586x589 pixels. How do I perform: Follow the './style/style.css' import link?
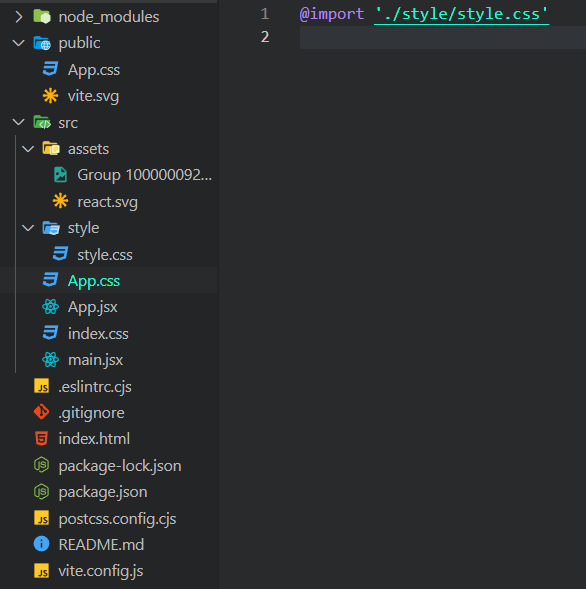[x=462, y=14]
